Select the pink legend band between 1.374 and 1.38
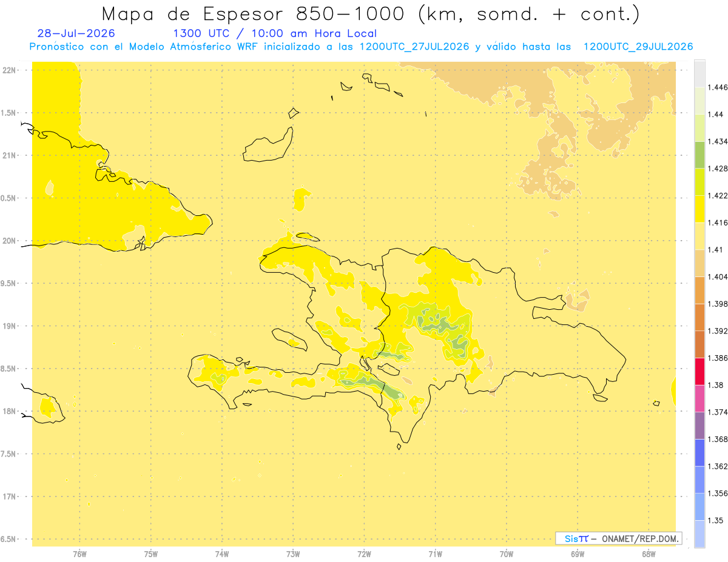728x562 pixels. (x=699, y=398)
